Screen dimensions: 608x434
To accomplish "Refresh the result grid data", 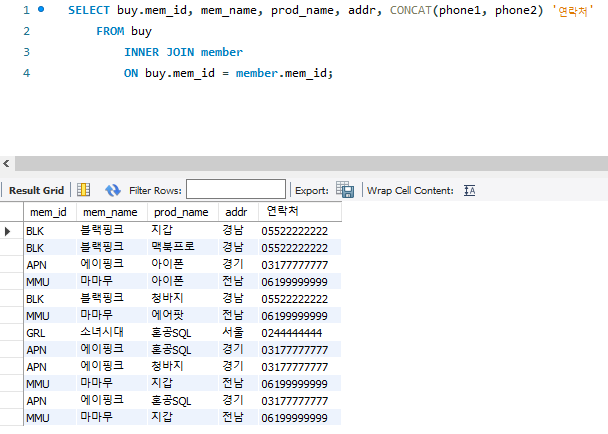I will tap(113, 190).
